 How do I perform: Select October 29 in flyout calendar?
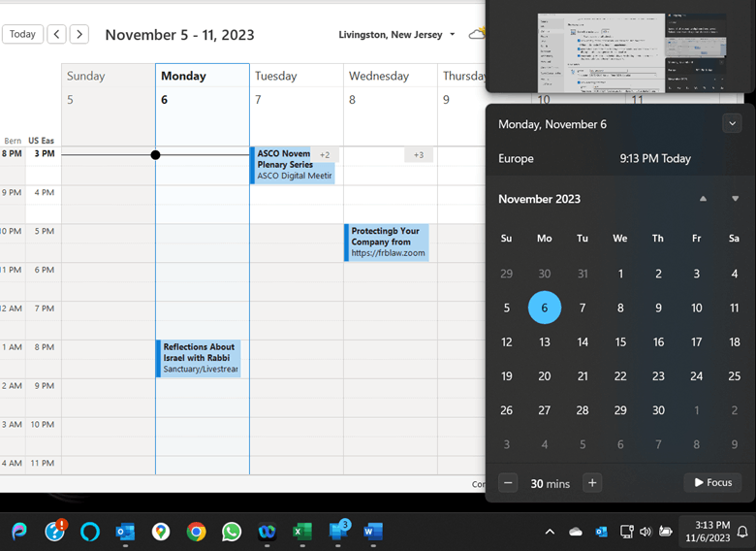[x=506, y=275]
